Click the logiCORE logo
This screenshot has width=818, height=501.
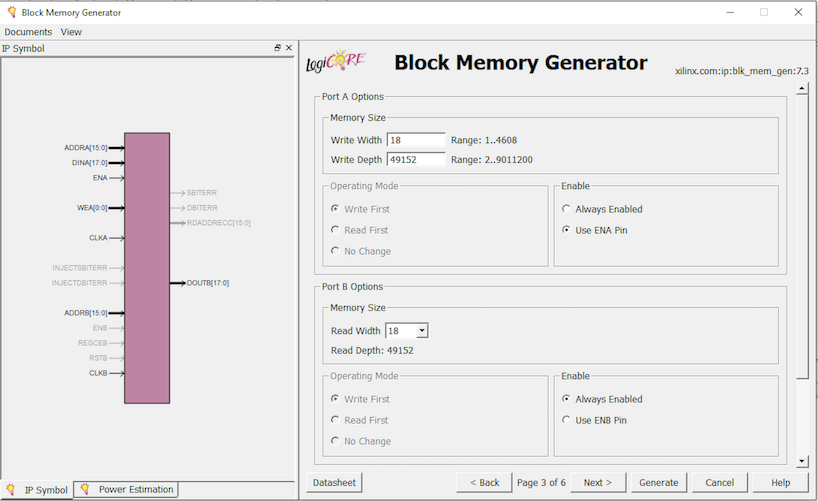(x=336, y=62)
